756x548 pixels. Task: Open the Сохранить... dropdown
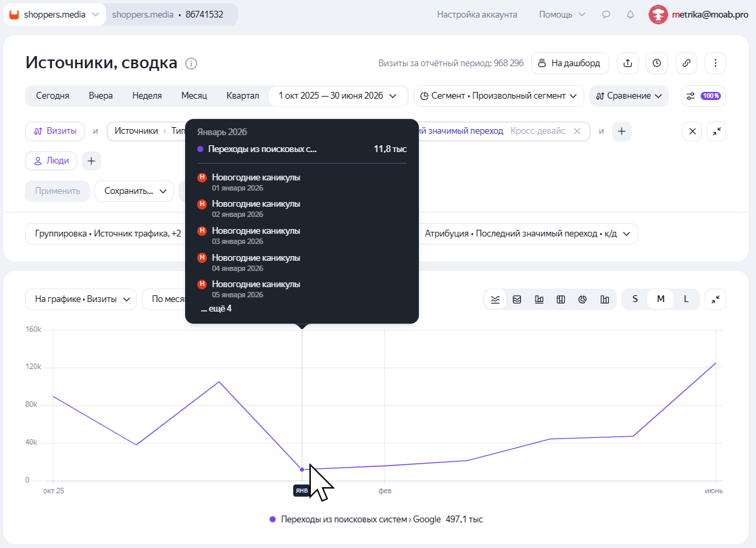pos(134,191)
